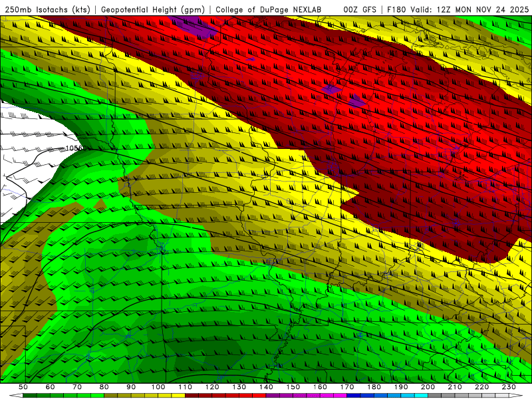Click legend value '150'
Image resolution: width=532 pixels, height=399 pixels.
293,387
